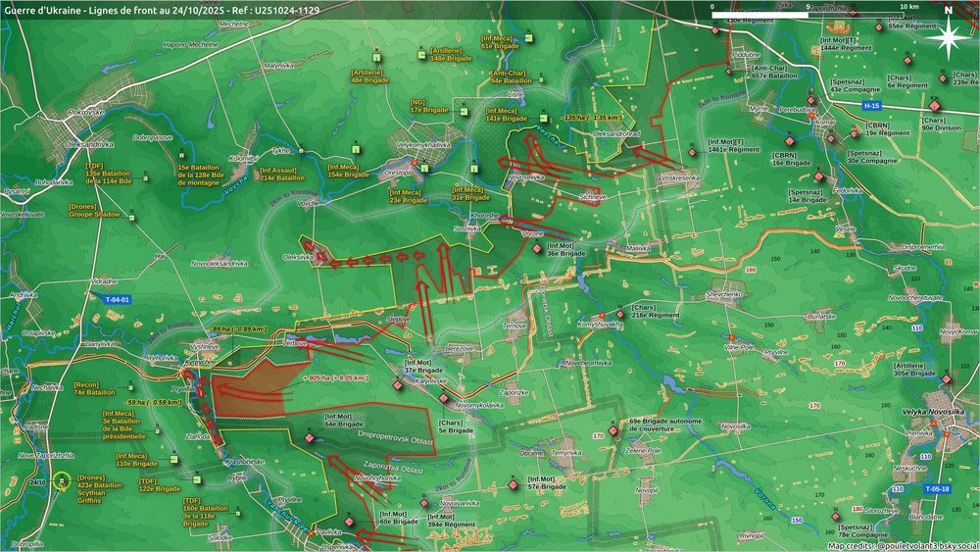The width and height of the screenshot is (980, 552).
Task: Select the 69e Brigade autonome diamond marker
Action: coord(613,430)
